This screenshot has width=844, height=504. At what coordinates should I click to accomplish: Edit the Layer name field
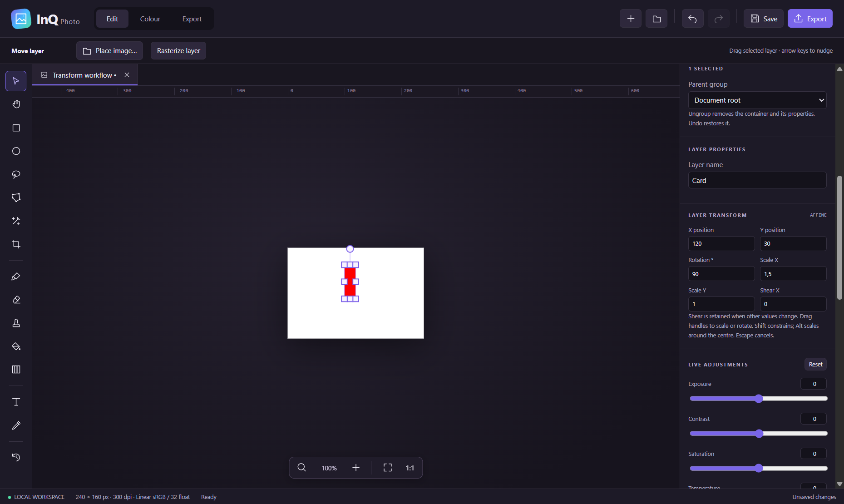tap(757, 180)
